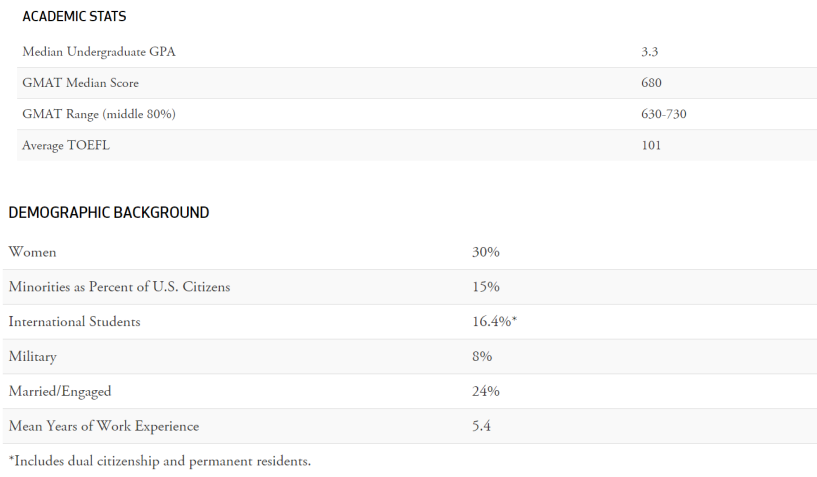Click the DEMOGRAPHIC BACKGROUND heading
817x477 pixels.
109,213
